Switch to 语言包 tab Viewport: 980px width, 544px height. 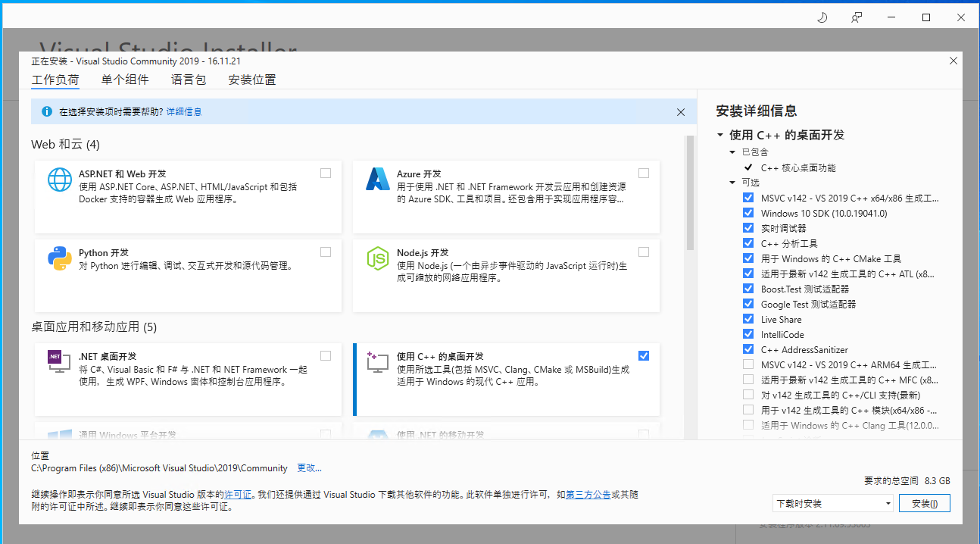[189, 80]
